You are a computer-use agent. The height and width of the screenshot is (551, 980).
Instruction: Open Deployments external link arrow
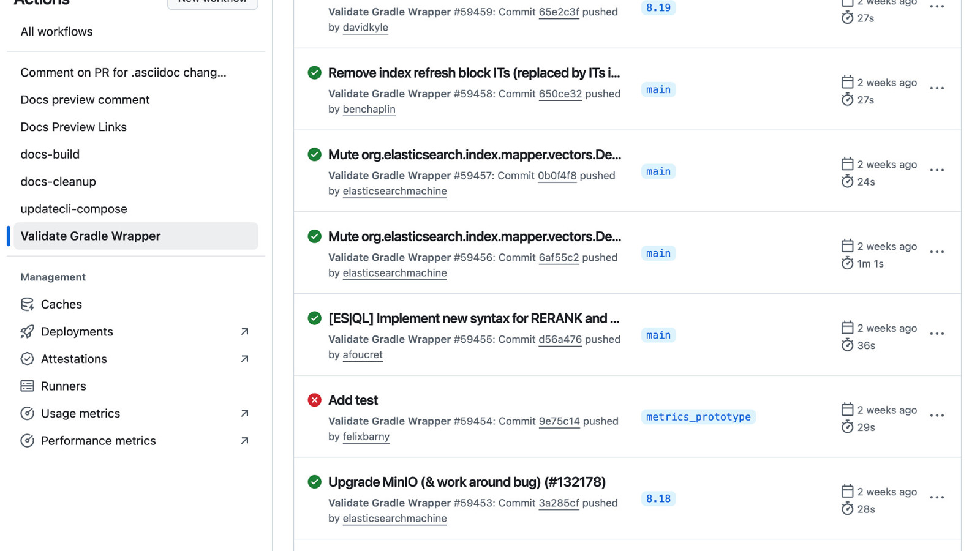pyautogui.click(x=244, y=332)
